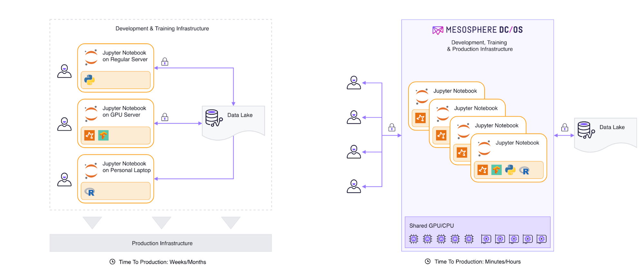Click the 'Data Lake' label in the left diagram
The height and width of the screenshot is (277, 644).
(240, 115)
